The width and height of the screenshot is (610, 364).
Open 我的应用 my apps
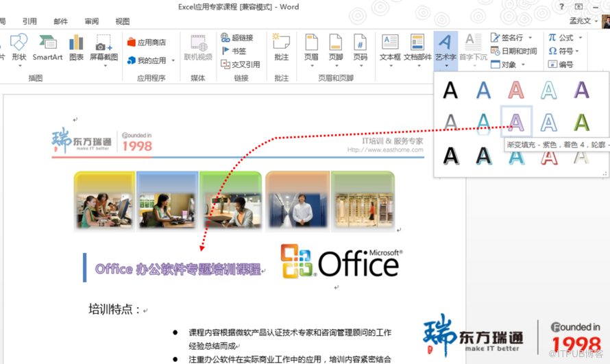[x=147, y=60]
